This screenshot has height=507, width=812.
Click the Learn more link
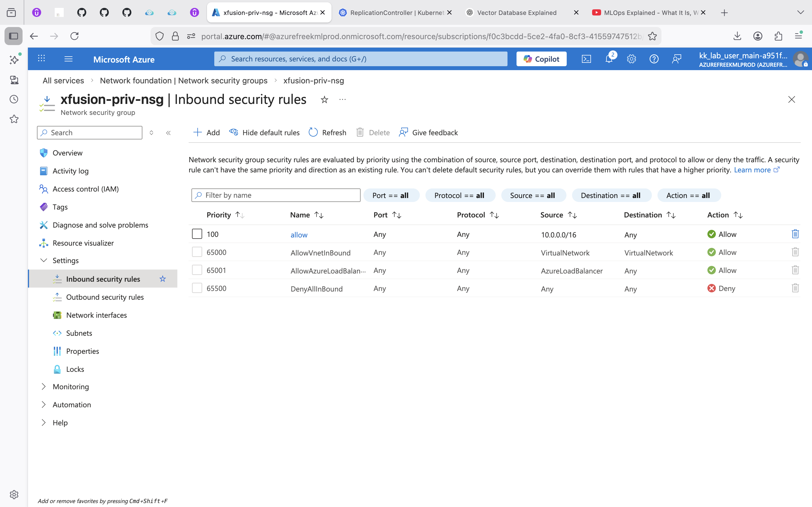[752, 170]
